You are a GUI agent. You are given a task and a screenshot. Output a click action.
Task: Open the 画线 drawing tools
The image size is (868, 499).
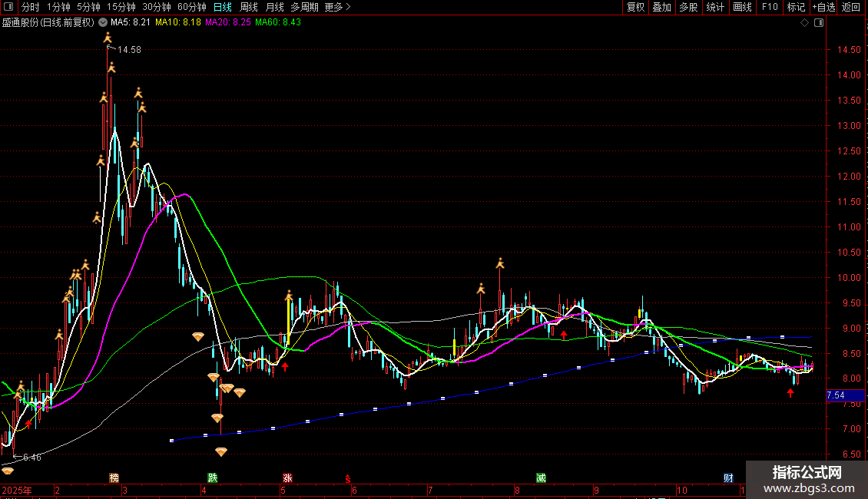point(742,8)
